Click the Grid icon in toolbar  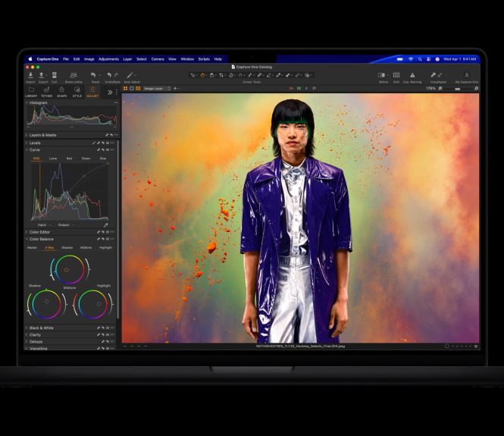396,75
